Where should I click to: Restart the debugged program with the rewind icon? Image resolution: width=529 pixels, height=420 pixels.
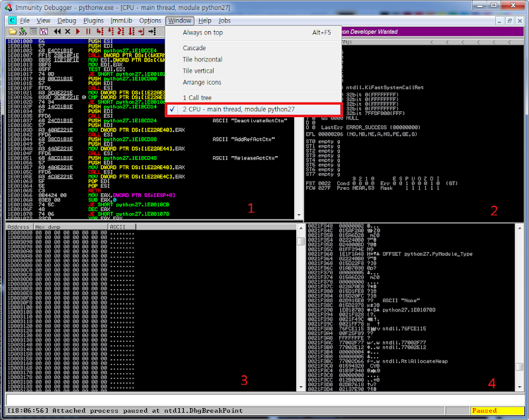57,32
